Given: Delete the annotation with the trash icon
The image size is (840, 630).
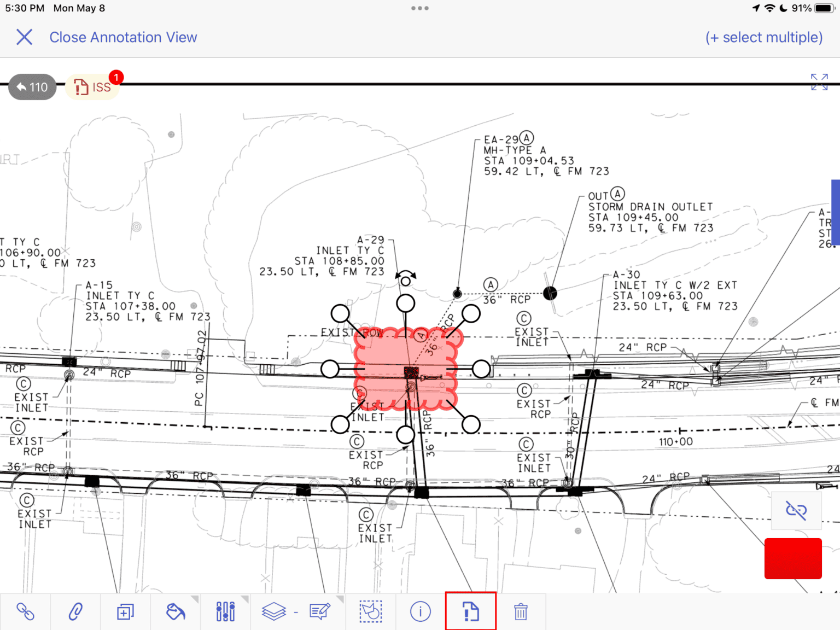Looking at the screenshot, I should click(521, 612).
